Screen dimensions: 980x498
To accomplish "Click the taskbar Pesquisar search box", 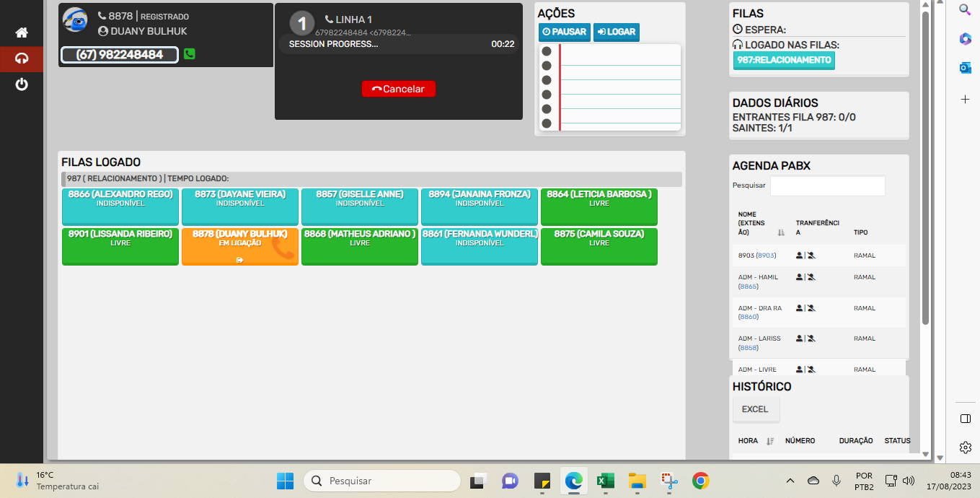I will (x=381, y=481).
